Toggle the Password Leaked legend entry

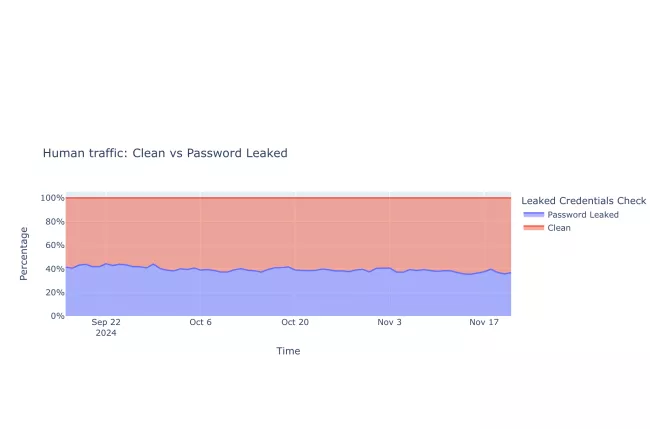point(583,215)
